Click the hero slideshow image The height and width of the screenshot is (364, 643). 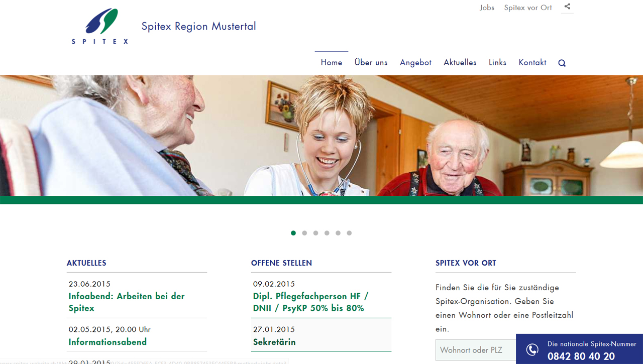pyautogui.click(x=321, y=136)
